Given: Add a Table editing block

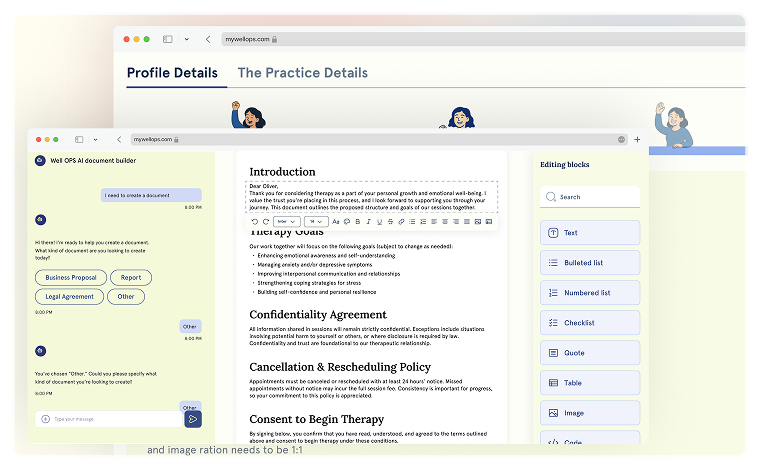Looking at the screenshot, I should coord(589,382).
